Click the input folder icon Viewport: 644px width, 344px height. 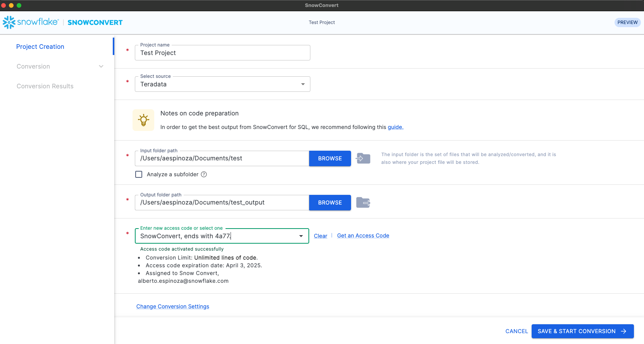point(363,158)
